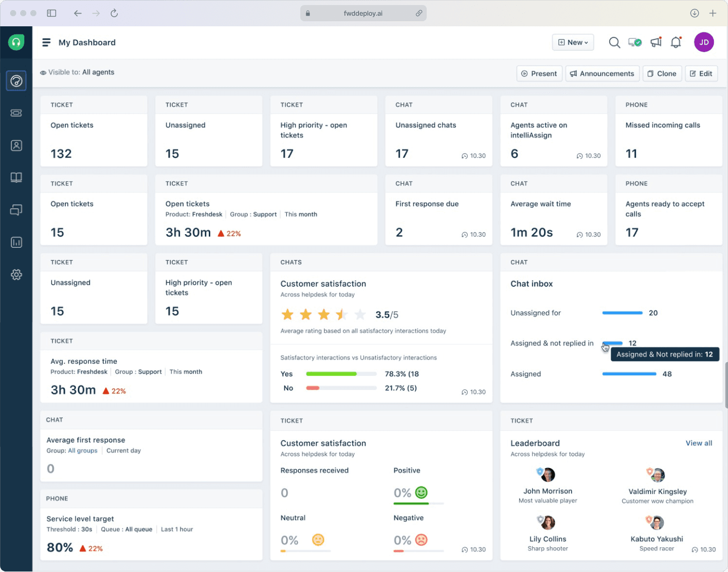Open the Open tickets card showing 132
The image size is (728, 572).
[94, 131]
